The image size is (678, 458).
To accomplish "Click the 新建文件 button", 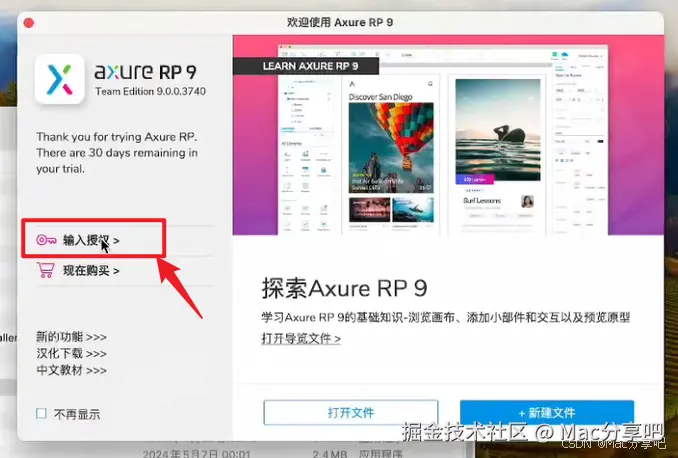I will click(547, 412).
